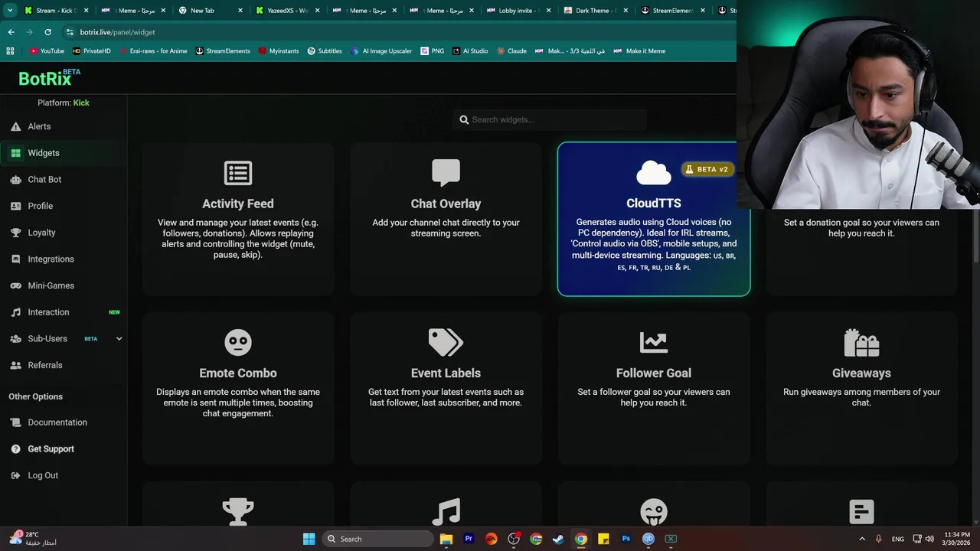Click the CloudTTS cloud icon
Image resolution: width=980 pixels, height=551 pixels.
(653, 173)
